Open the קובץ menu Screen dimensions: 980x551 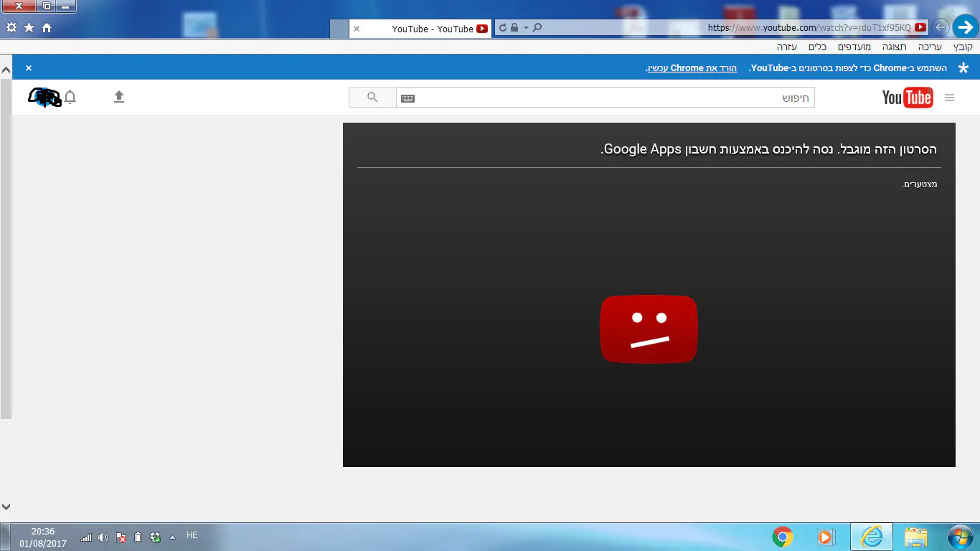coord(963,47)
